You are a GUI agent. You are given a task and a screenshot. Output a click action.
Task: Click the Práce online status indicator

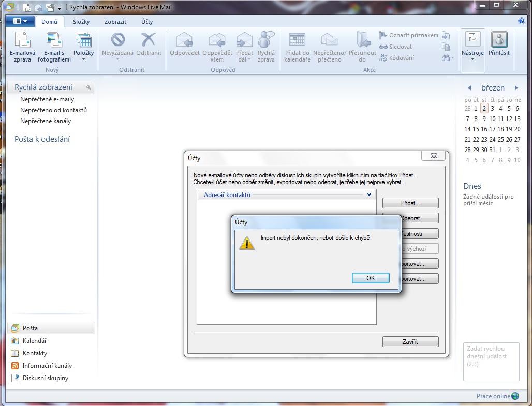pyautogui.click(x=497, y=396)
